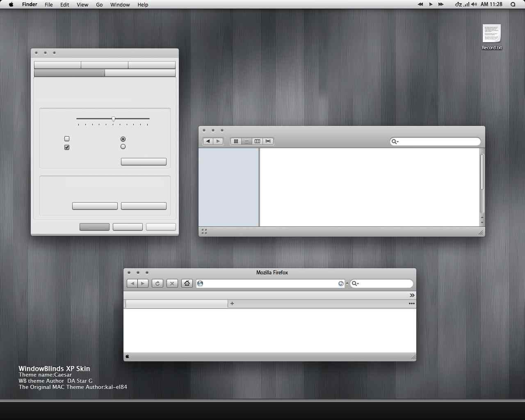
Task: Go back in the file browser window
Action: pos(208,141)
